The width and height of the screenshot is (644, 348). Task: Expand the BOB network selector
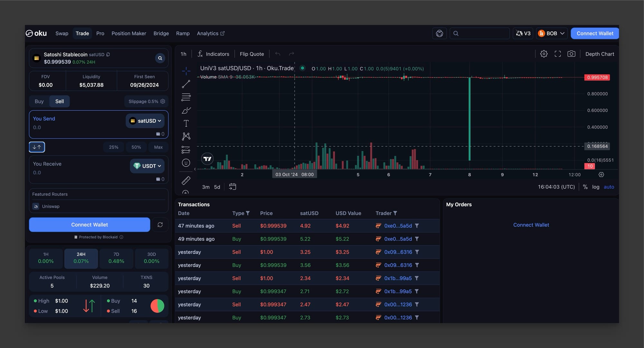552,33
